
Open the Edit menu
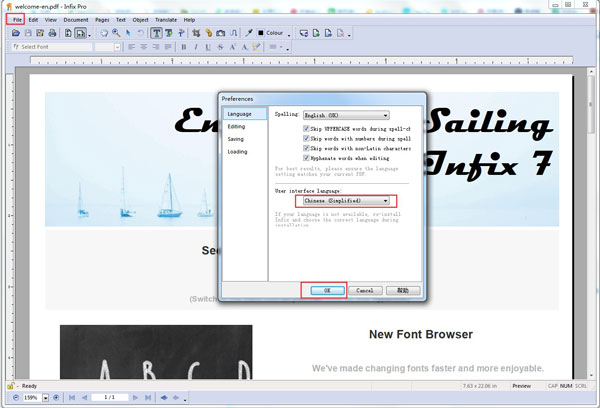point(33,20)
